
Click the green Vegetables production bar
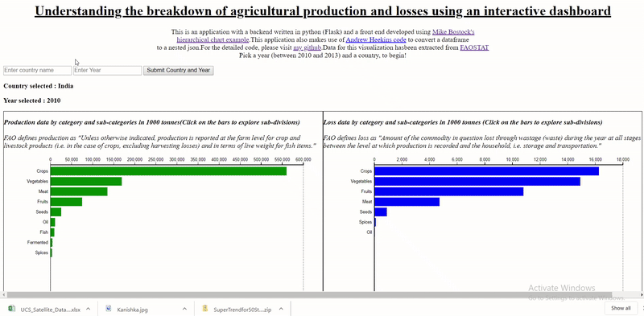coord(86,182)
